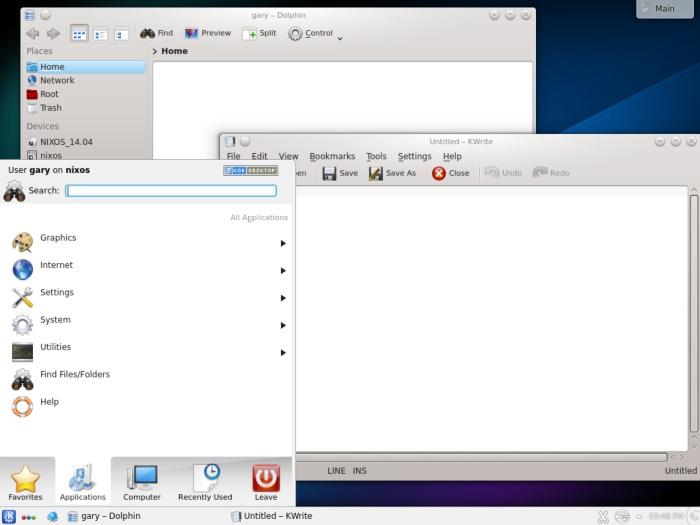
Task: Open the Bookmarks menu in KWrite
Action: click(332, 156)
